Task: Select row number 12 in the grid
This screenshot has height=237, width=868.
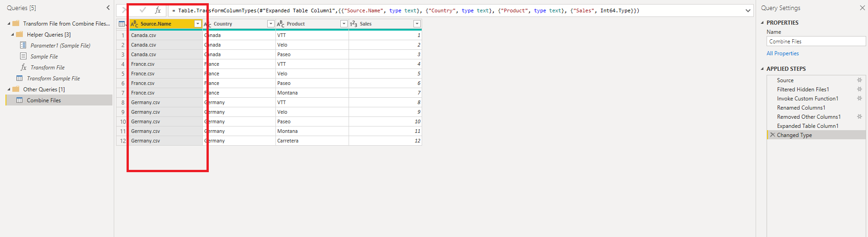Action: click(122, 141)
